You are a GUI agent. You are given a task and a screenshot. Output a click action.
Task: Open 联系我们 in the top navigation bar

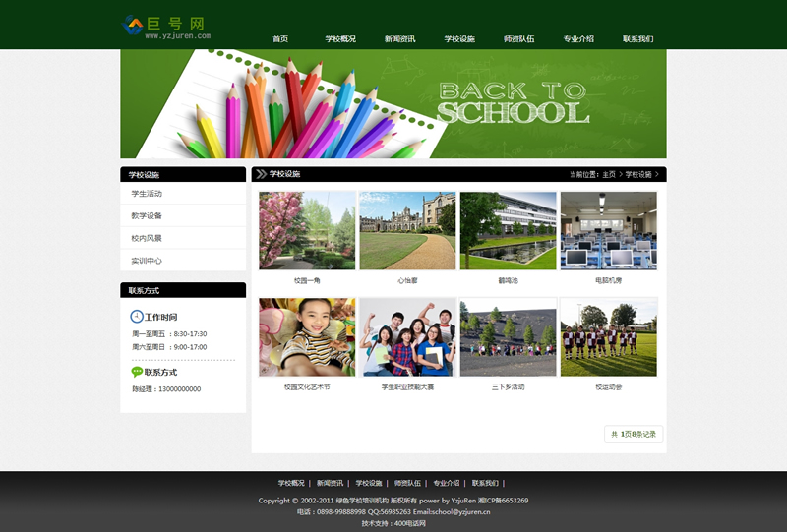point(637,39)
